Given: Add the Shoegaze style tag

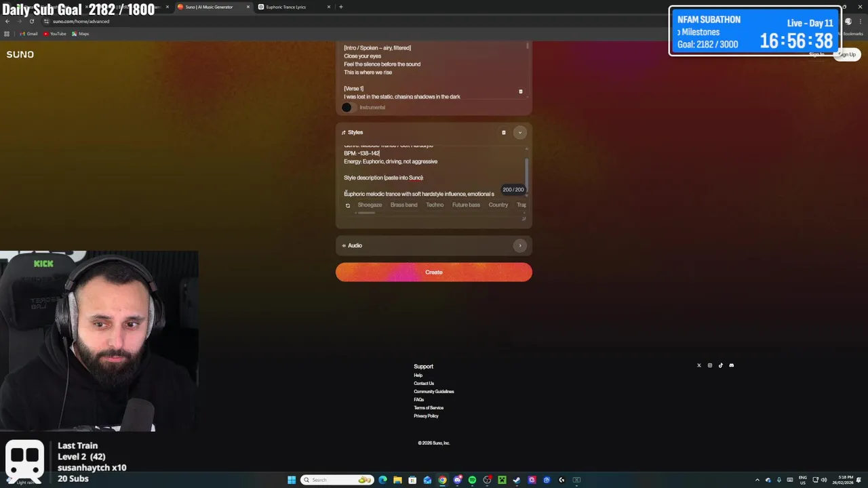Looking at the screenshot, I should (x=370, y=205).
